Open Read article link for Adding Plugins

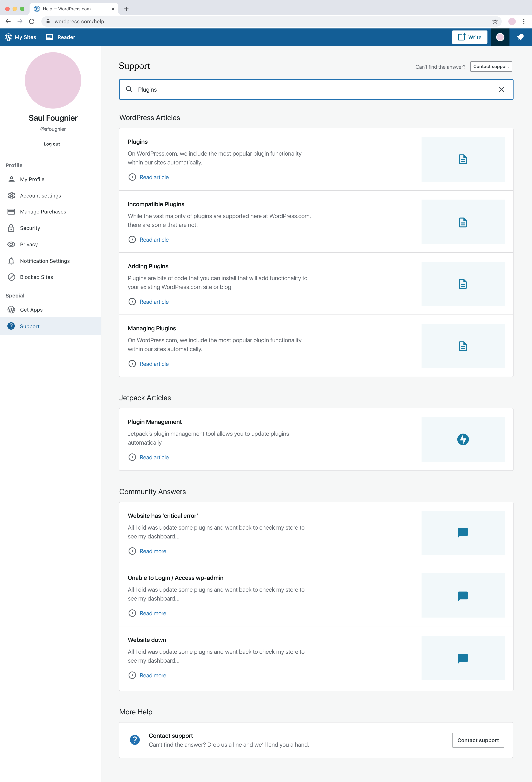(154, 302)
